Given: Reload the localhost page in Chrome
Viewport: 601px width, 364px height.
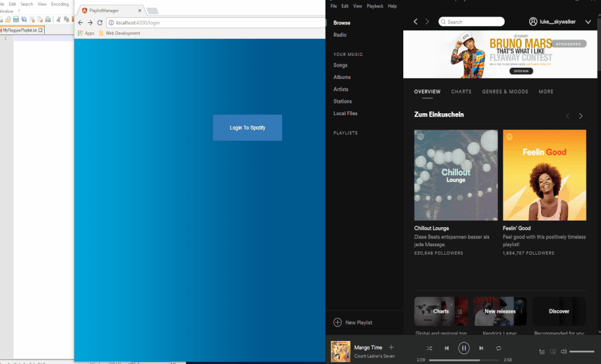Looking at the screenshot, I should click(100, 22).
